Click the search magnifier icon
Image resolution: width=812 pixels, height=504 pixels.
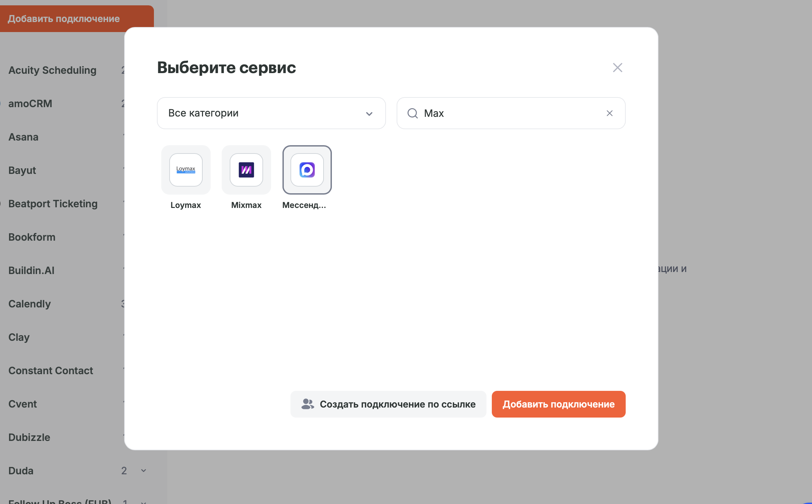pos(413,113)
